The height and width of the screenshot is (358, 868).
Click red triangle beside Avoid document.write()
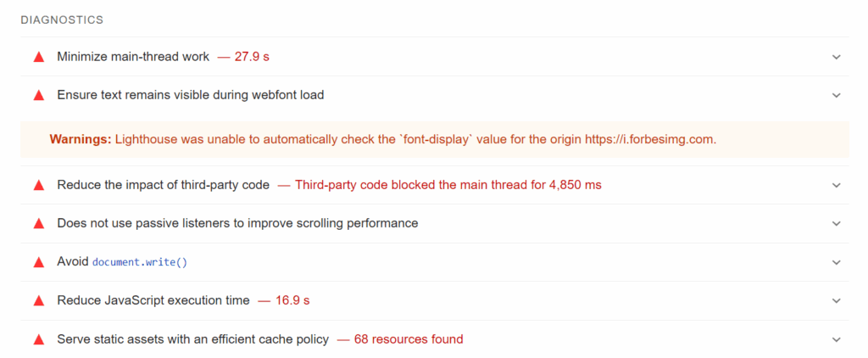(x=38, y=262)
